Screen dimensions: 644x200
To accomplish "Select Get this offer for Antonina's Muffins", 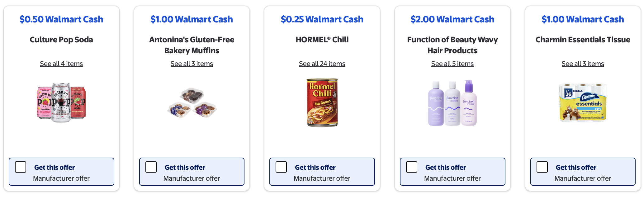I will [151, 167].
